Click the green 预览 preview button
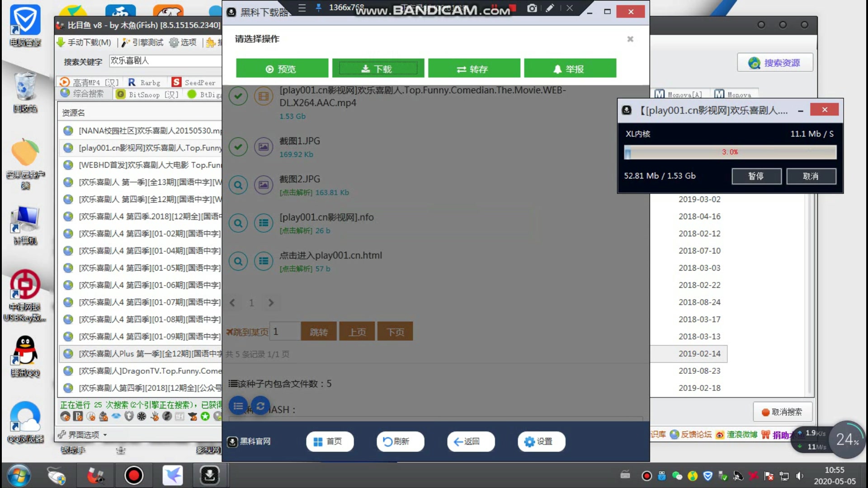This screenshot has height=488, width=868. click(282, 69)
